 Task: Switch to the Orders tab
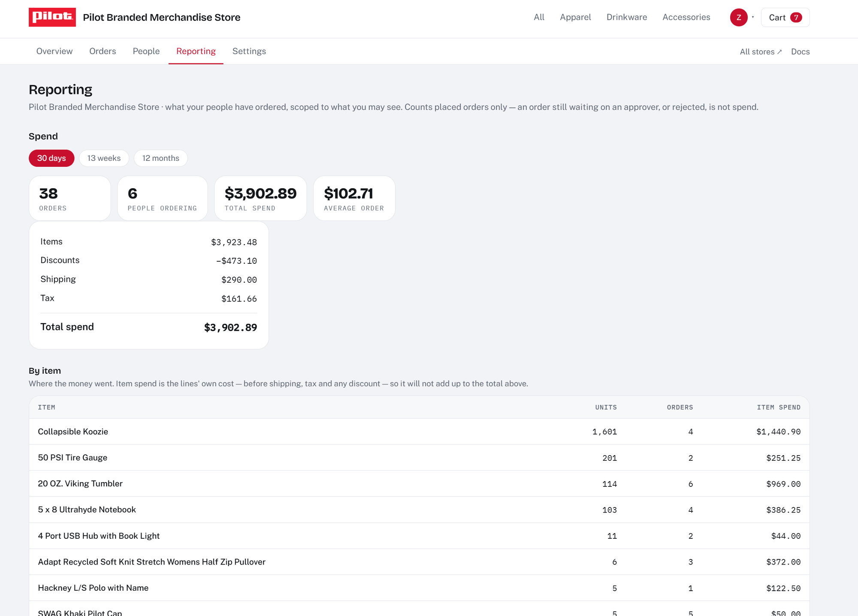click(103, 51)
